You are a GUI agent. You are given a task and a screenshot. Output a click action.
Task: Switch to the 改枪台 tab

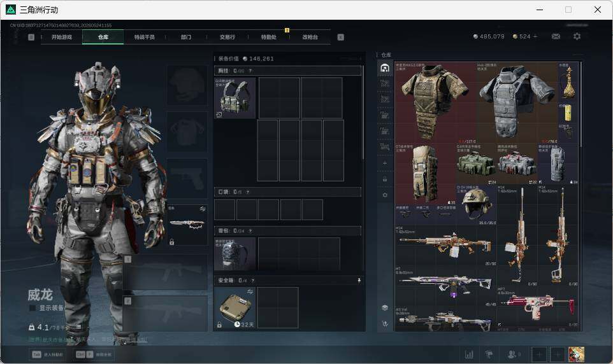click(x=310, y=37)
